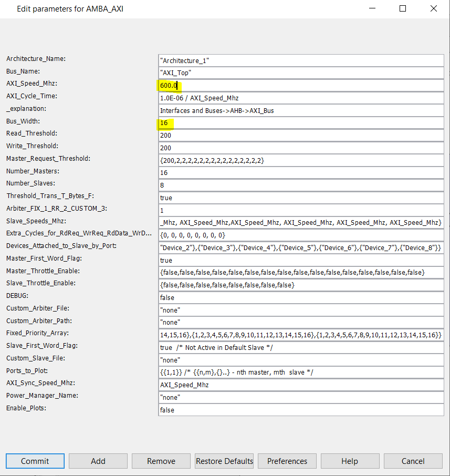
Task: Click the Add button
Action: point(98,461)
